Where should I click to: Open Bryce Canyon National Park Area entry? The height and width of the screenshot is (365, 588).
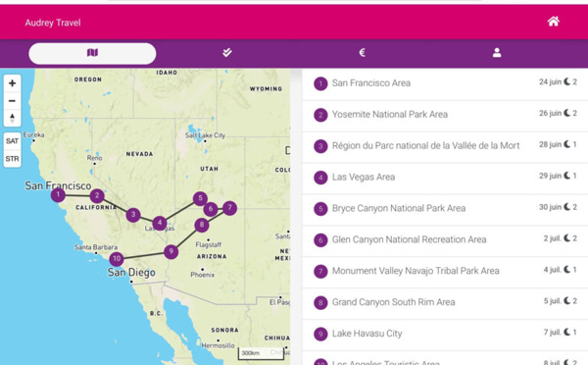pyautogui.click(x=445, y=209)
